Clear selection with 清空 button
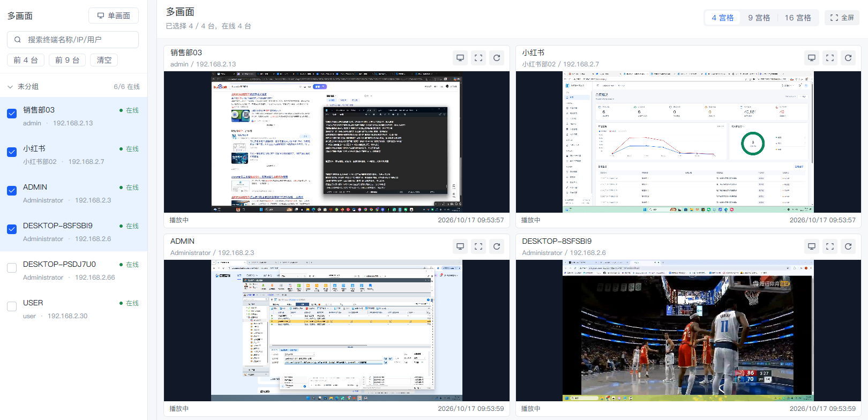Screen dimensions: 868x420 [104, 60]
